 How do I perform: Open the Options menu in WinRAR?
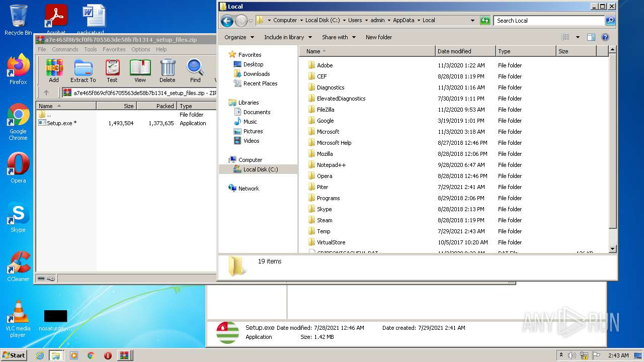[141, 49]
